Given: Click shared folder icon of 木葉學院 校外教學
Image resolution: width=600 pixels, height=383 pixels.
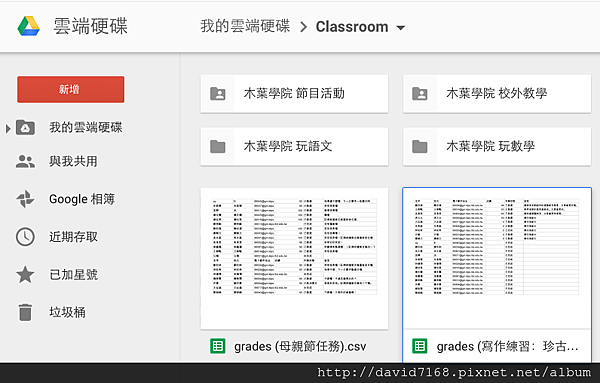Looking at the screenshot, I should point(420,94).
